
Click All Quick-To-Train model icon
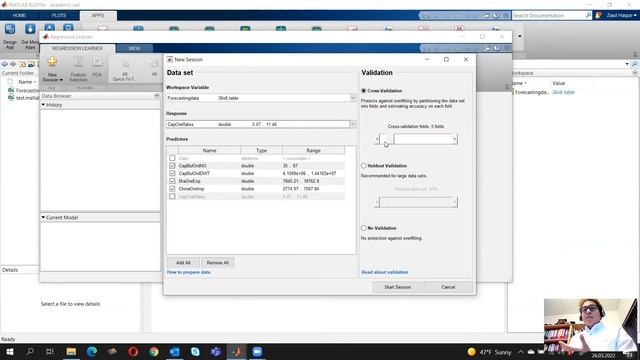pyautogui.click(x=125, y=64)
